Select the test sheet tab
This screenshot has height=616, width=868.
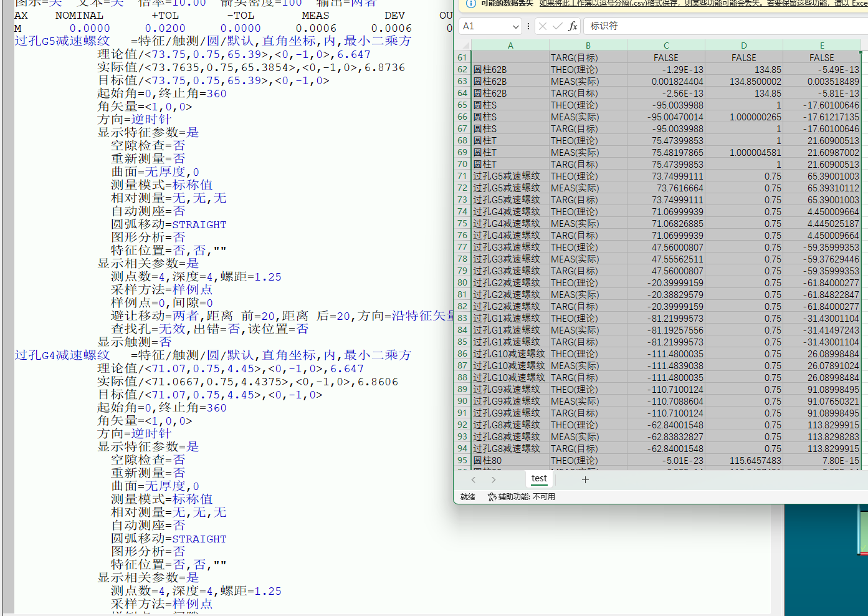click(x=539, y=478)
